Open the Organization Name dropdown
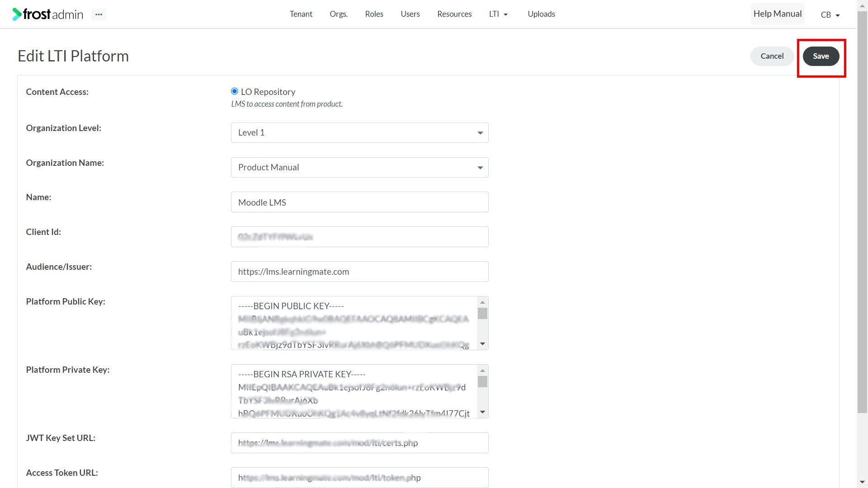Viewport: 868px width, 488px height. tap(360, 167)
